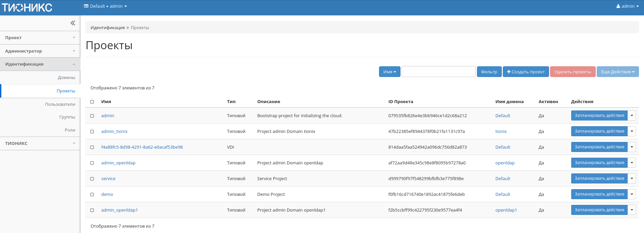Image resolution: width=644 pixels, height=233 pixels.
Task: Expand the Проект sidebar section
Action: (40, 38)
